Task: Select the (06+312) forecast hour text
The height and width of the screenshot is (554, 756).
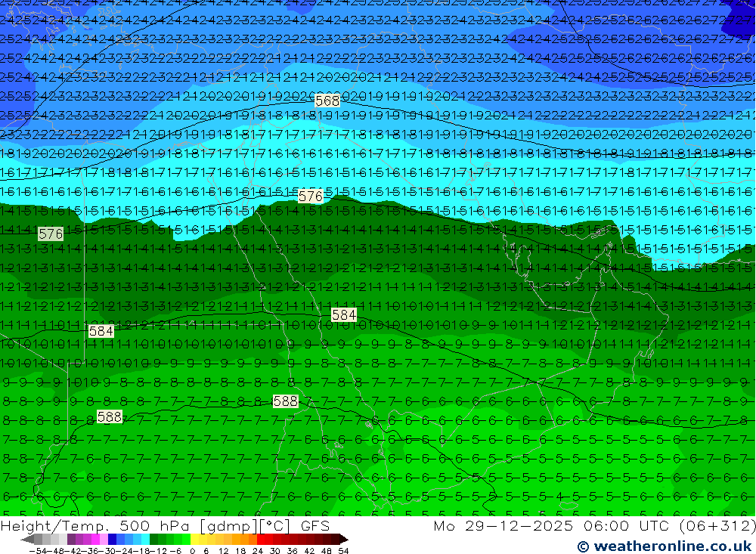Action: [x=718, y=526]
